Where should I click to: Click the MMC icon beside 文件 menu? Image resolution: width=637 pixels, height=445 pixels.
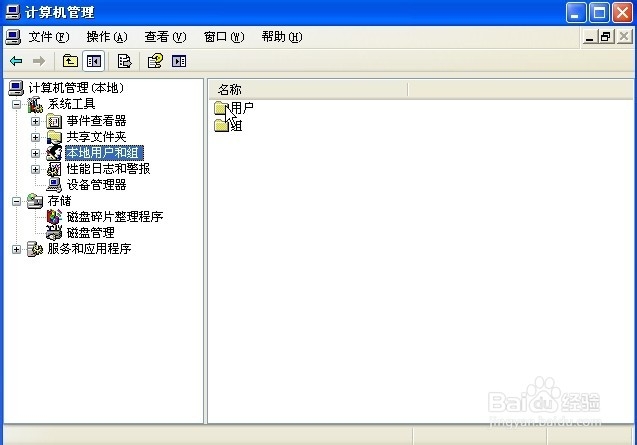(13, 37)
